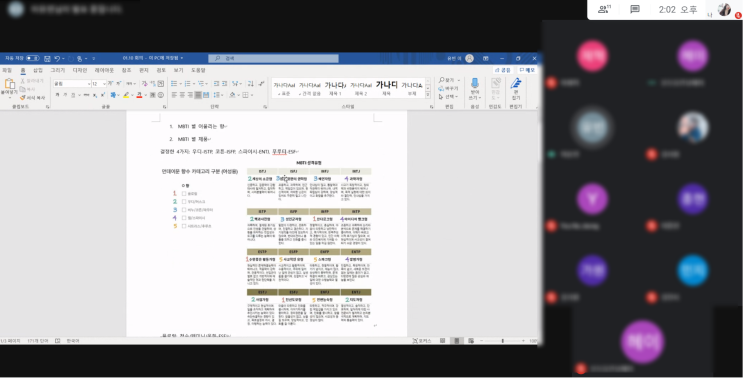Open font color dropdown arrow

pos(145,95)
